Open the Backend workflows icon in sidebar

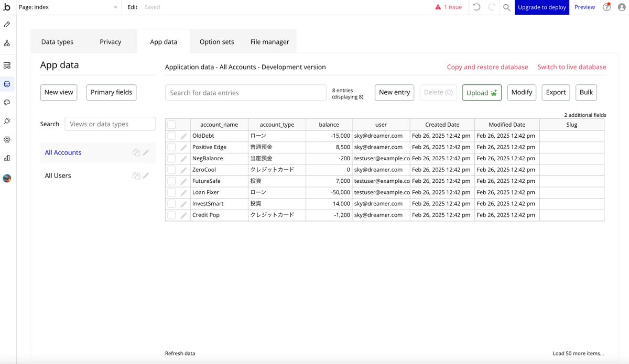[7, 65]
